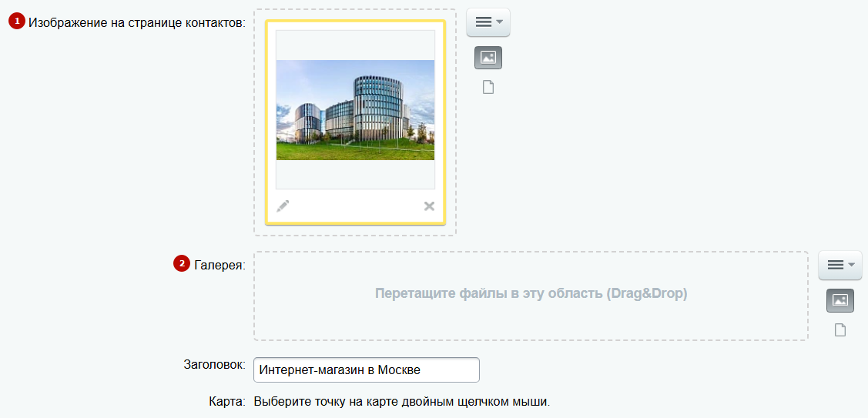Select the image view icon beside the contacts image
868x418 pixels.
[488, 58]
